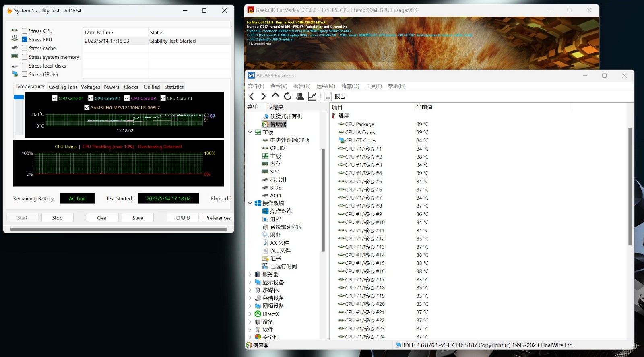Expand the 多媒体 tree node
The height and width of the screenshot is (357, 644).
pyautogui.click(x=250, y=290)
